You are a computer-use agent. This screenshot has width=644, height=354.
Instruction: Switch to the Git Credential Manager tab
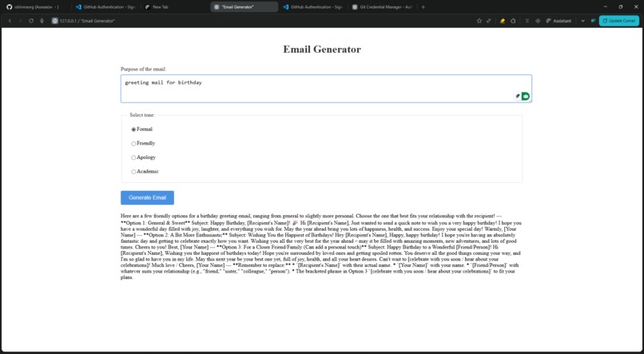tap(382, 7)
